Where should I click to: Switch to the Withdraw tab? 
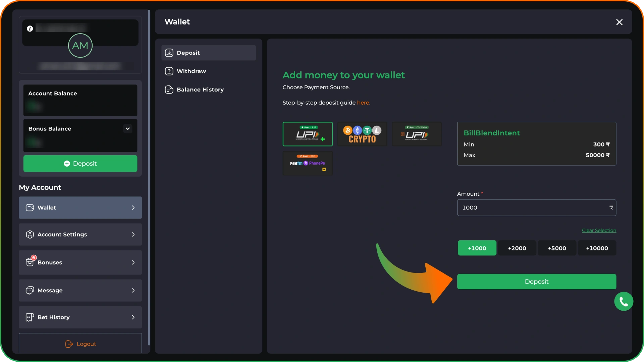(209, 71)
